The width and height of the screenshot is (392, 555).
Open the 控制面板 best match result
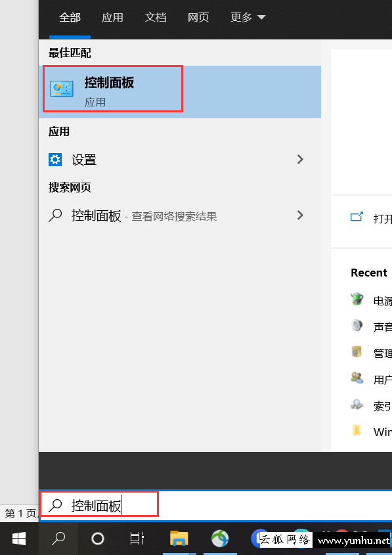[180, 92]
